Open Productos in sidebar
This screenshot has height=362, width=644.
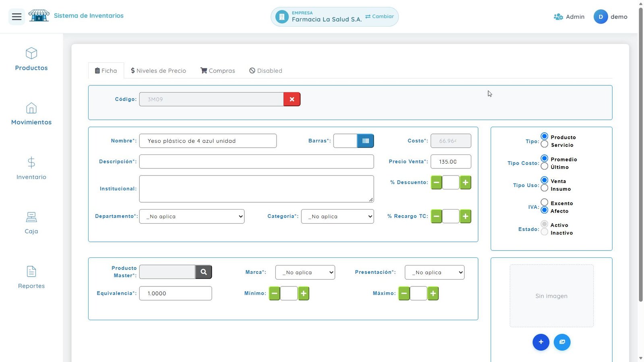click(31, 60)
